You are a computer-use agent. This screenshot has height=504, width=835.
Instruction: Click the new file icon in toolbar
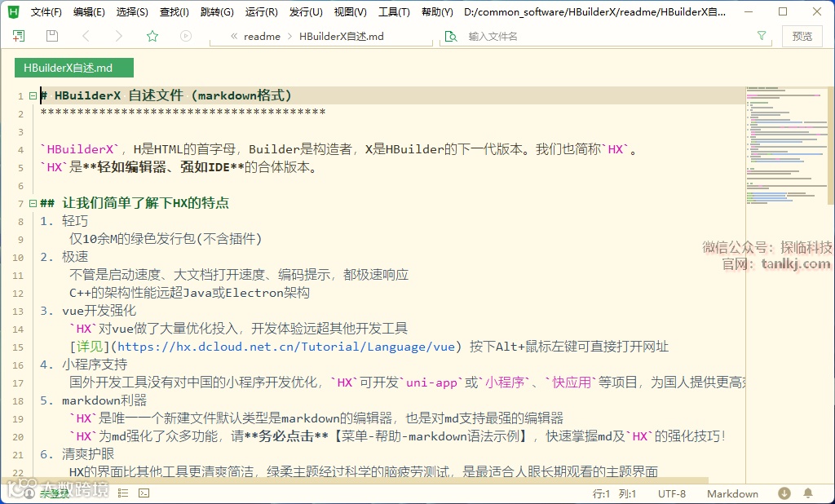19,36
